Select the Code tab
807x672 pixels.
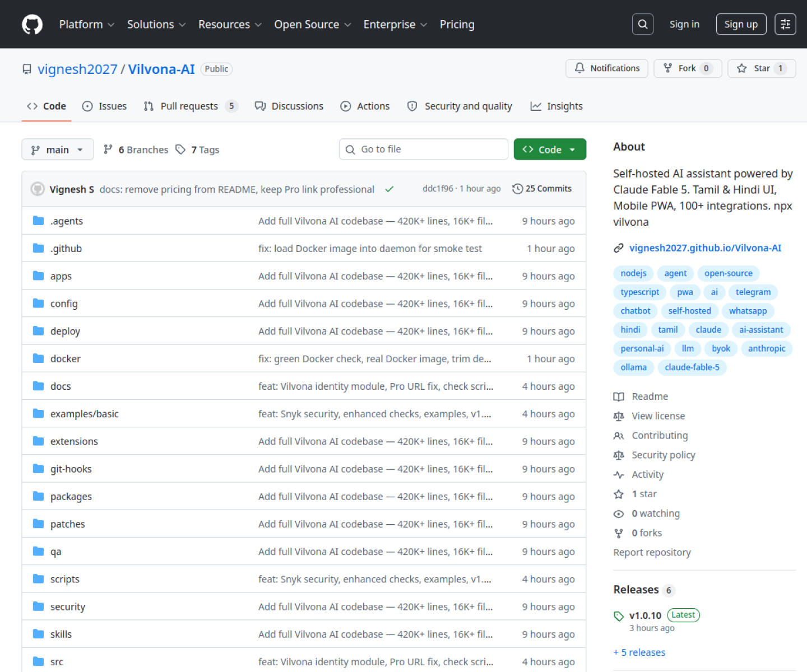click(47, 106)
